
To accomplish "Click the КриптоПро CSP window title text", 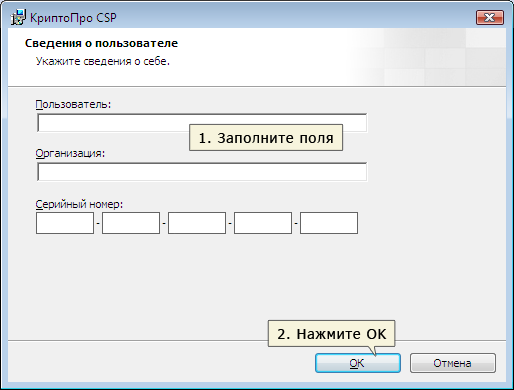I will 73,18.
